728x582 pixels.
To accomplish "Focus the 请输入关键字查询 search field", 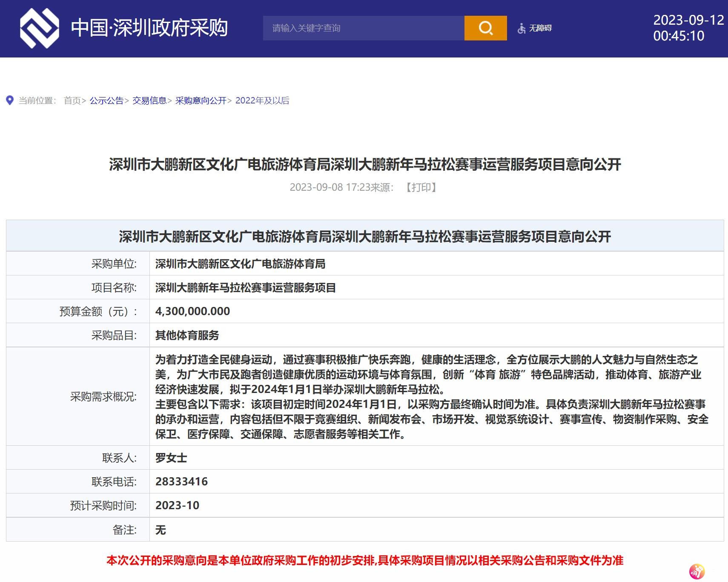I will tap(364, 28).
